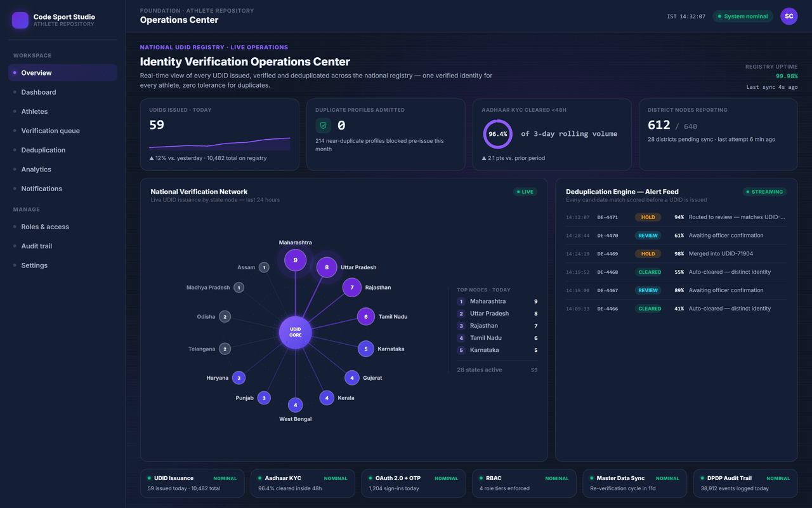Click the Code Sport Studio purple logo

point(20,20)
